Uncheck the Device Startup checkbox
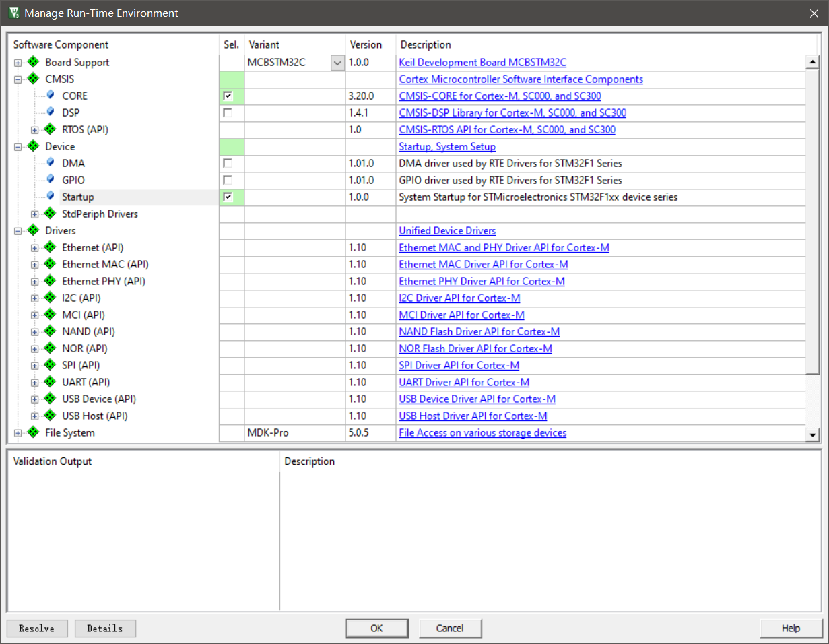 [228, 197]
